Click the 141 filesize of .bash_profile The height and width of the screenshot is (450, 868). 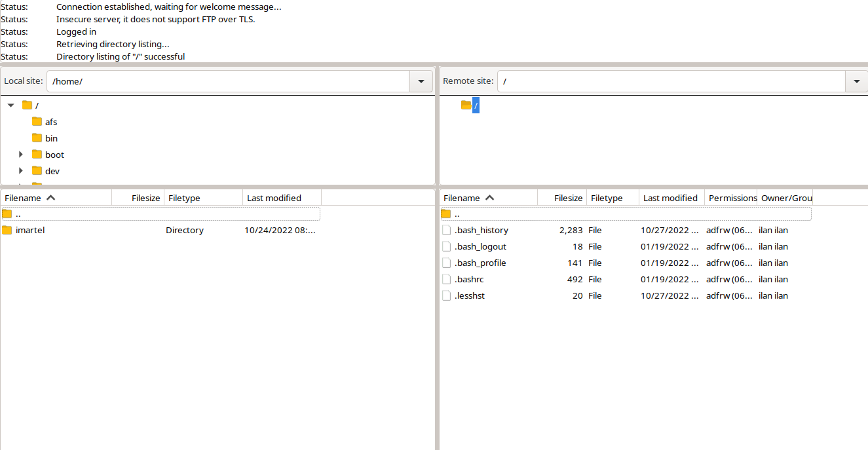click(x=575, y=263)
